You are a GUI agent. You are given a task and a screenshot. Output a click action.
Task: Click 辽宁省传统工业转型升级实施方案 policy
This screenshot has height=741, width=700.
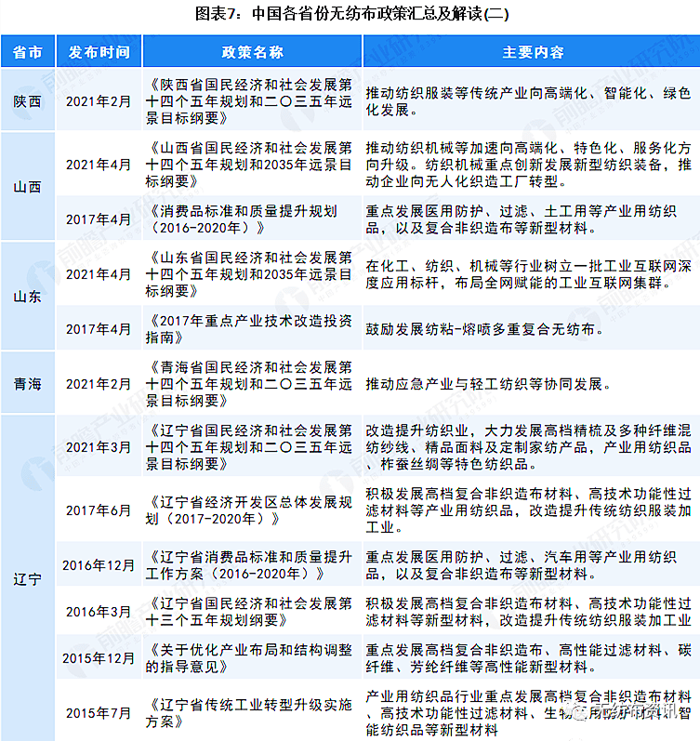tap(248, 713)
